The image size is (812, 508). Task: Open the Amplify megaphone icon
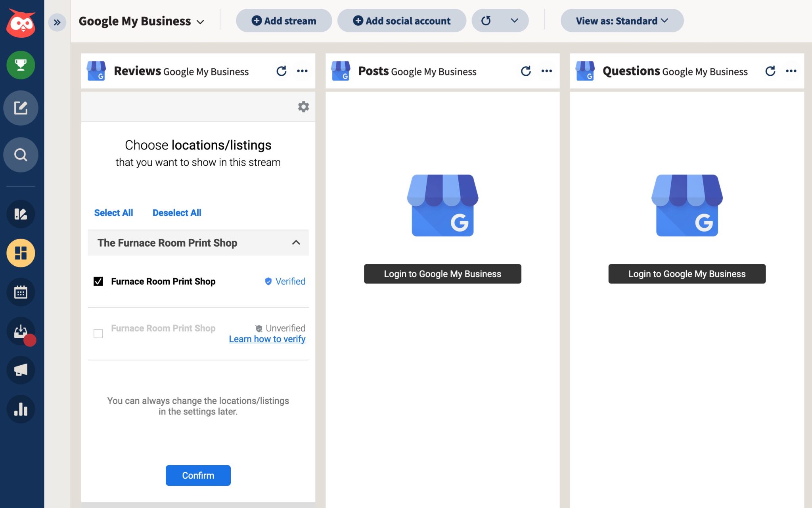pyautogui.click(x=21, y=370)
